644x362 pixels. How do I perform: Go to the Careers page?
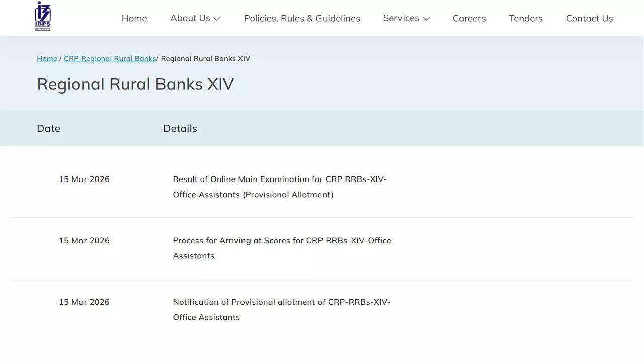click(x=469, y=18)
